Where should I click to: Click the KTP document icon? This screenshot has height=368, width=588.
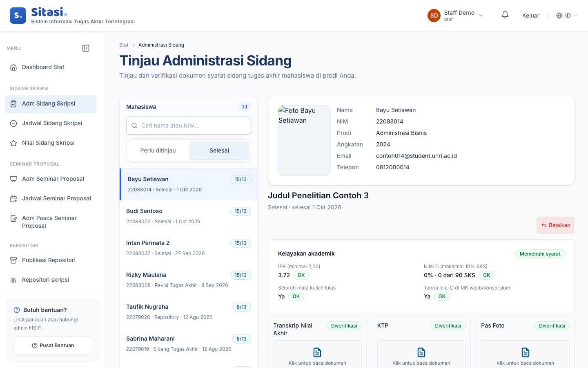pyautogui.click(x=421, y=352)
